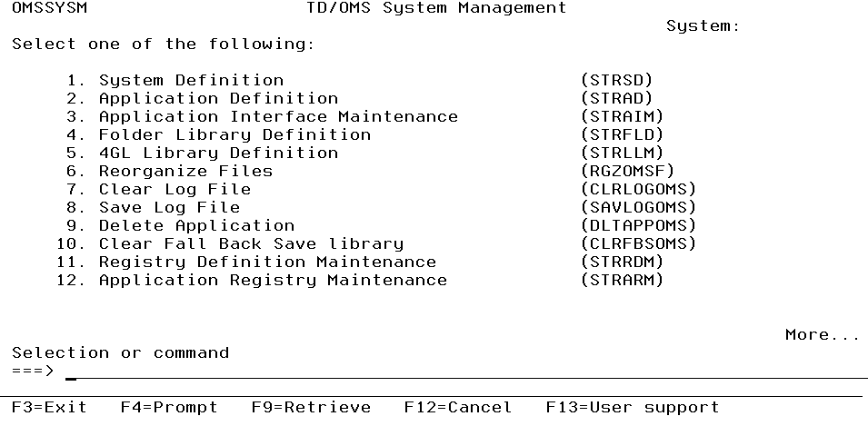The height and width of the screenshot is (436, 868).
Task: Select Folder Library Definition option
Action: [234, 134]
